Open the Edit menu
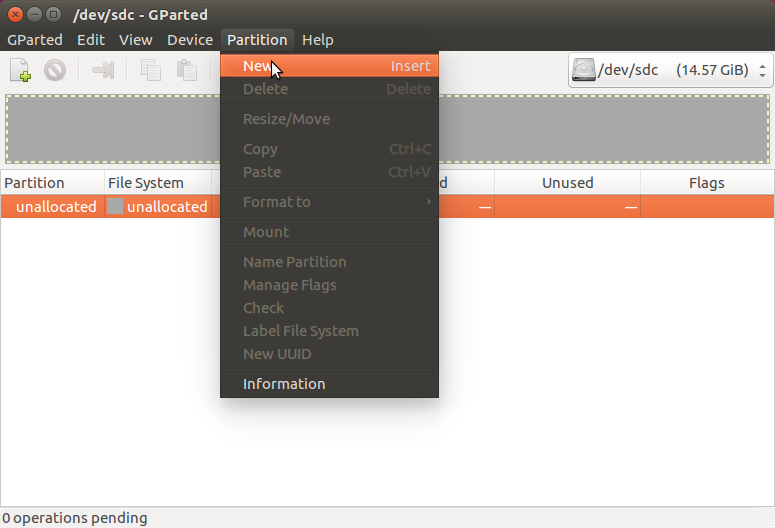Viewport: 775px width, 528px height. 91,40
